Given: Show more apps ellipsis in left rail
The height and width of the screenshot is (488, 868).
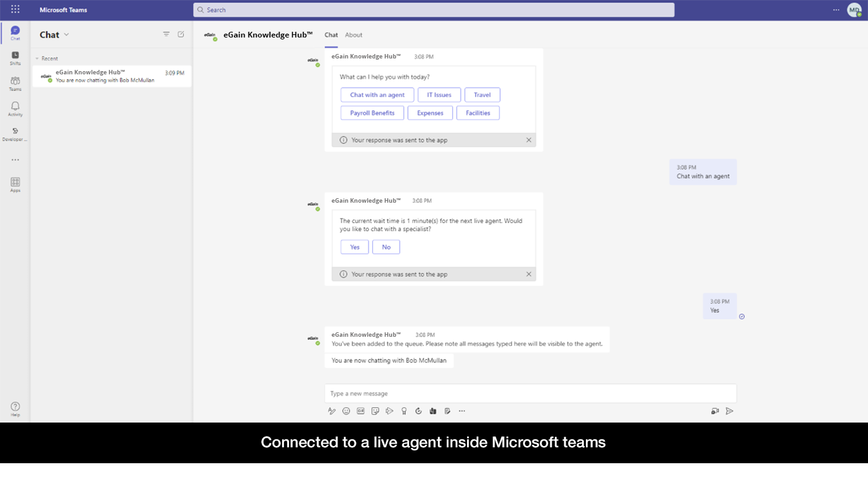Looking at the screenshot, I should 15,160.
